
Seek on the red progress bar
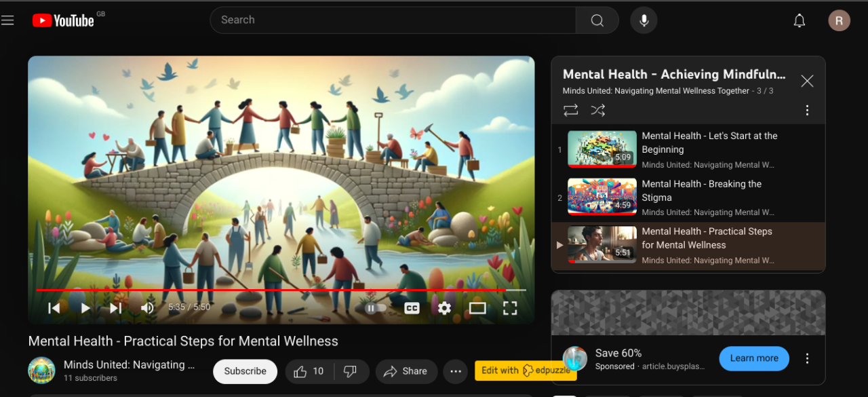281,290
